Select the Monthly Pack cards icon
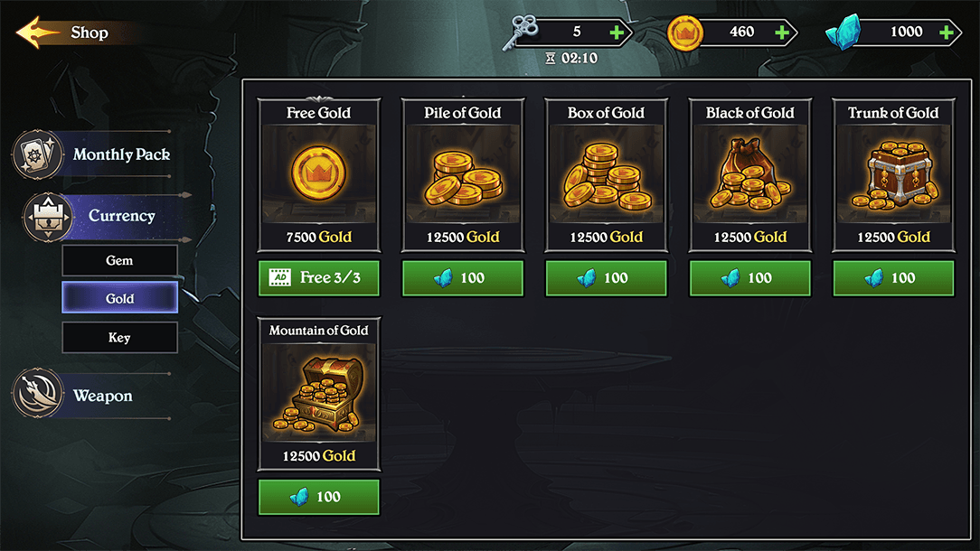This screenshot has width=980, height=551. (37, 154)
